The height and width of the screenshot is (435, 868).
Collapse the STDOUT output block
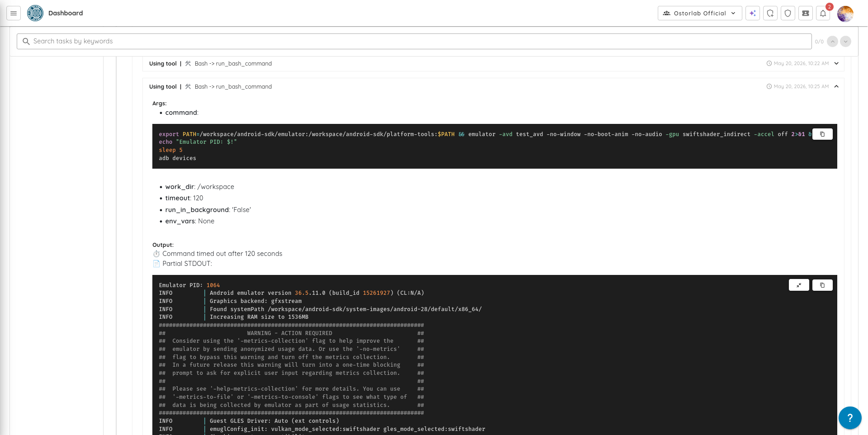[x=799, y=285]
